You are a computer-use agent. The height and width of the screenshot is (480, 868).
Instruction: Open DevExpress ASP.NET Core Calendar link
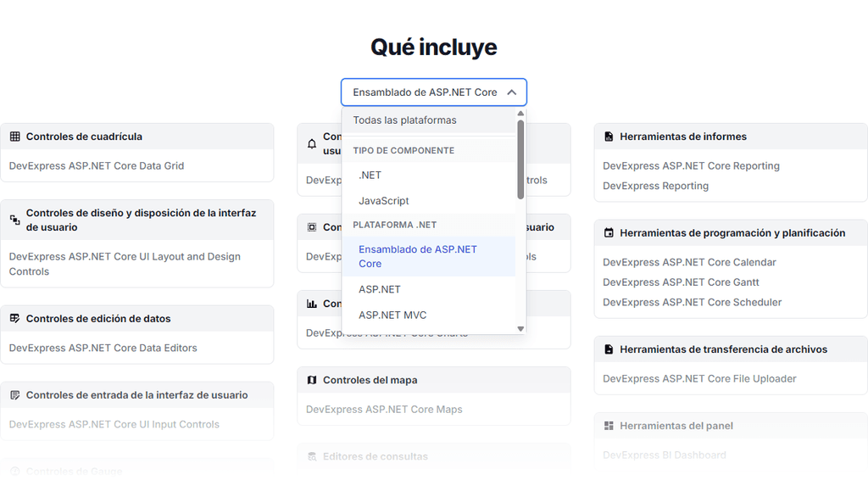689,262
